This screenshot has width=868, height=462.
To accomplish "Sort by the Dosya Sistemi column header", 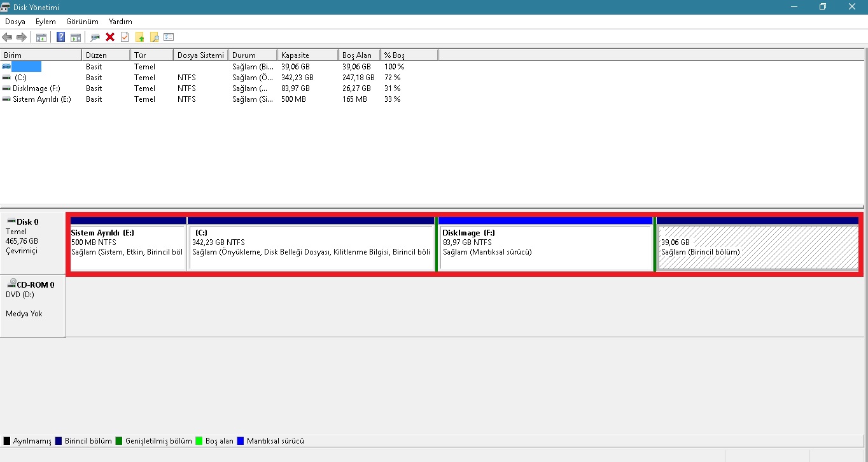I will pyautogui.click(x=201, y=55).
